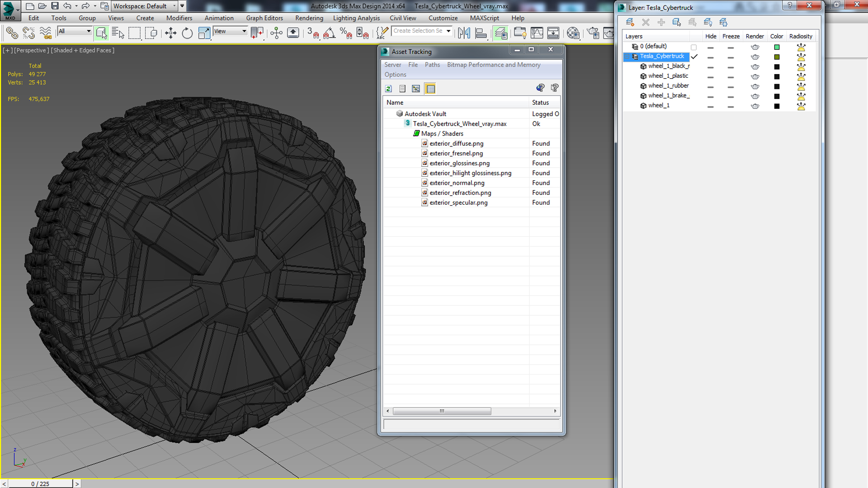Open the quick access toolbar customize arrow
The image size is (868, 488).
[182, 6]
